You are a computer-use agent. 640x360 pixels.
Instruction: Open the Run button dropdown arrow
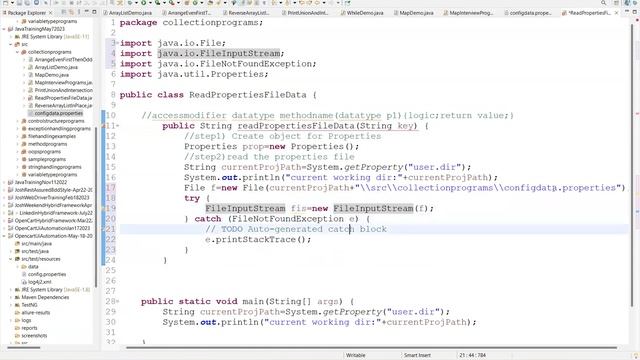[150, 3]
